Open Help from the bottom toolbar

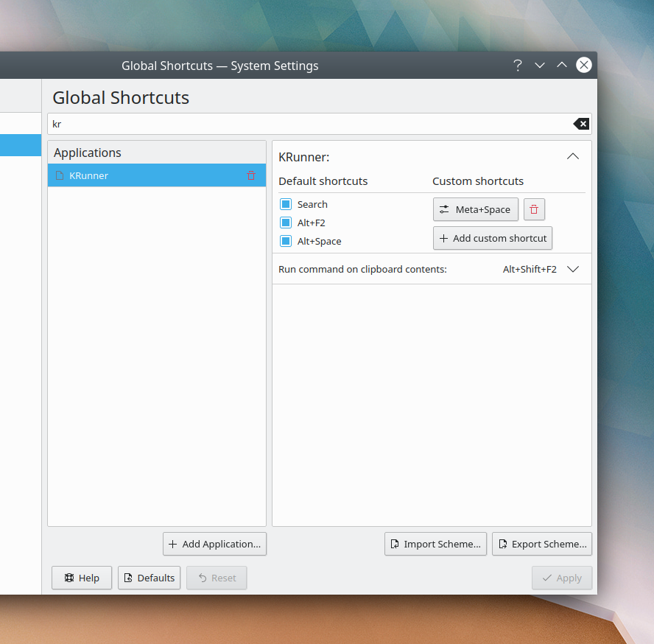point(81,578)
